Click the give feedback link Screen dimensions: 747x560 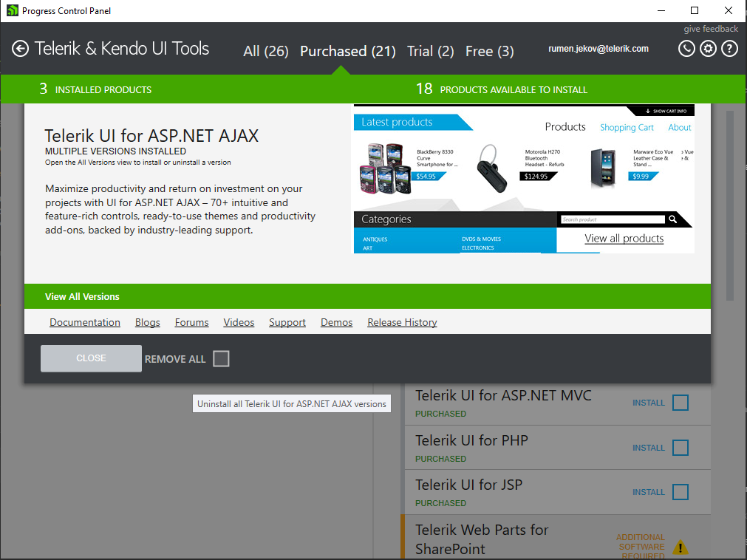click(x=711, y=29)
